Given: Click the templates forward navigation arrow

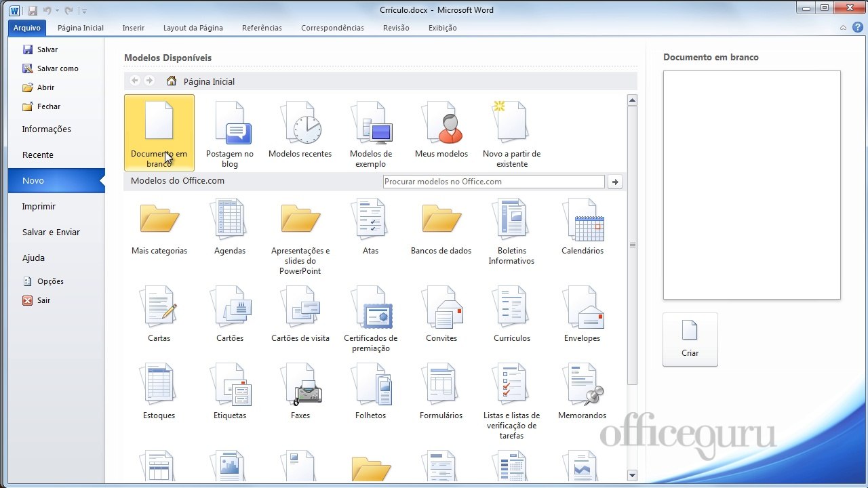Looking at the screenshot, I should click(149, 81).
